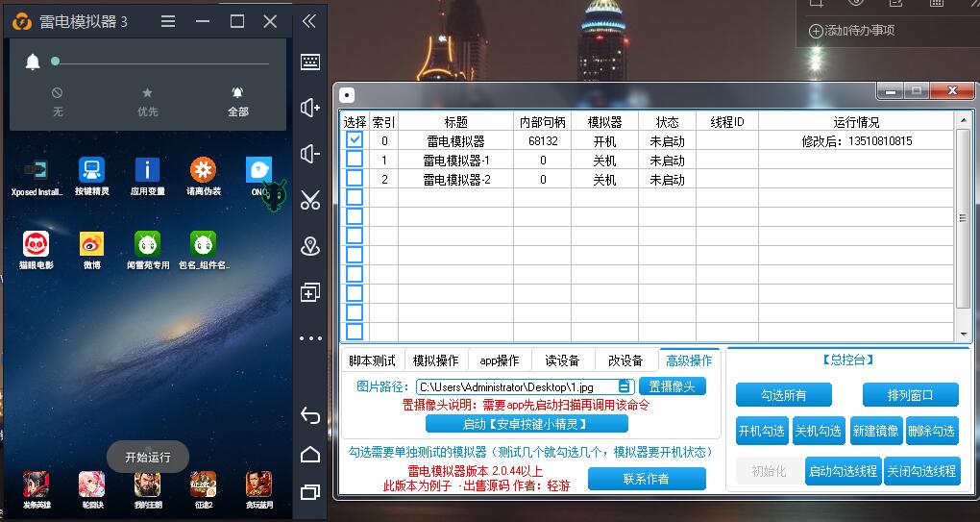Click the 联系作者 button

pos(647,479)
